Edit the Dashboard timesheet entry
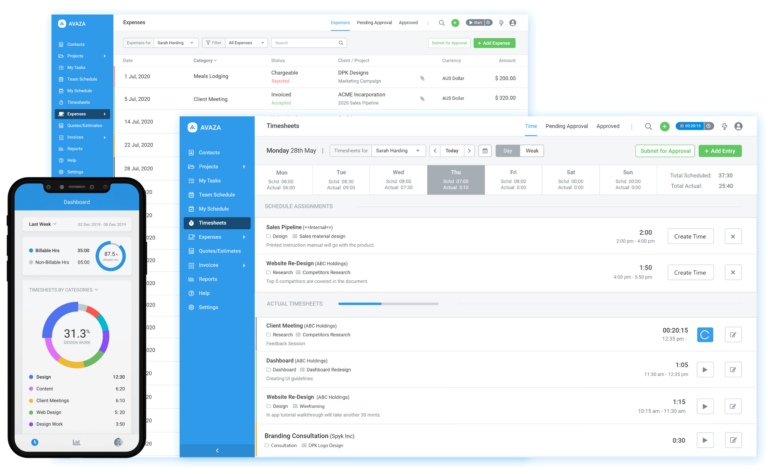 point(733,370)
